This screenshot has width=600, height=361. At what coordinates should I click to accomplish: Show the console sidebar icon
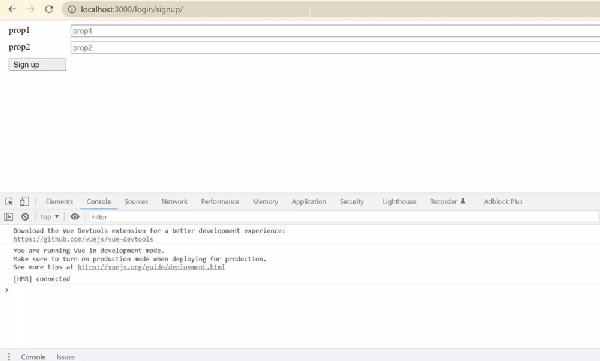point(8,217)
